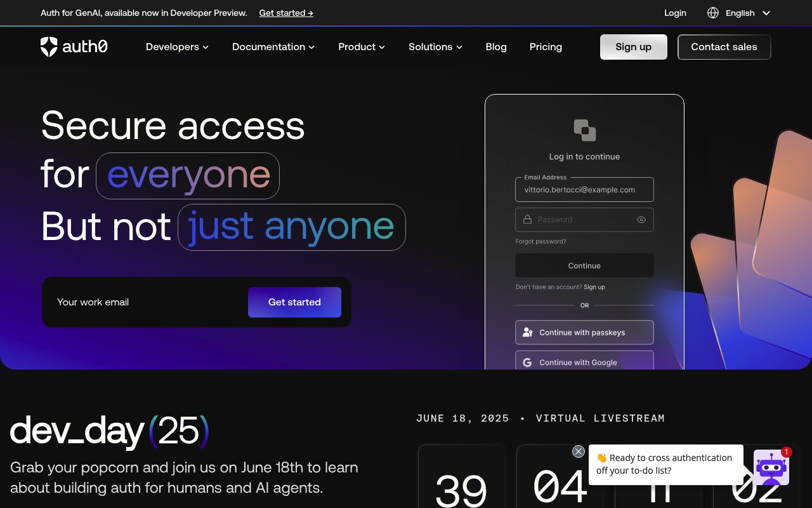Click the banner Get started link
Screen dimensions: 812x508
pyautogui.click(x=286, y=13)
